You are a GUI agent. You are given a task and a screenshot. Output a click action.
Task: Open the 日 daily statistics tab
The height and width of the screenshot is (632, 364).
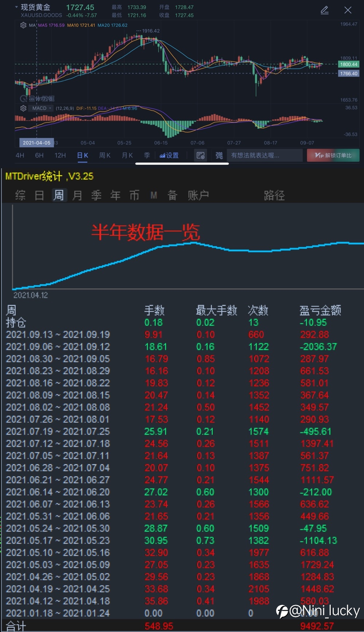pos(39,196)
